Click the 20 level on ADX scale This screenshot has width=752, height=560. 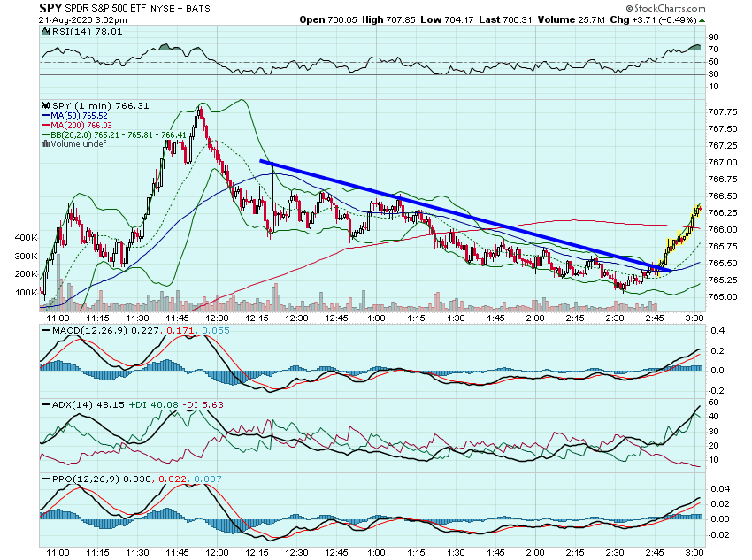714,445
